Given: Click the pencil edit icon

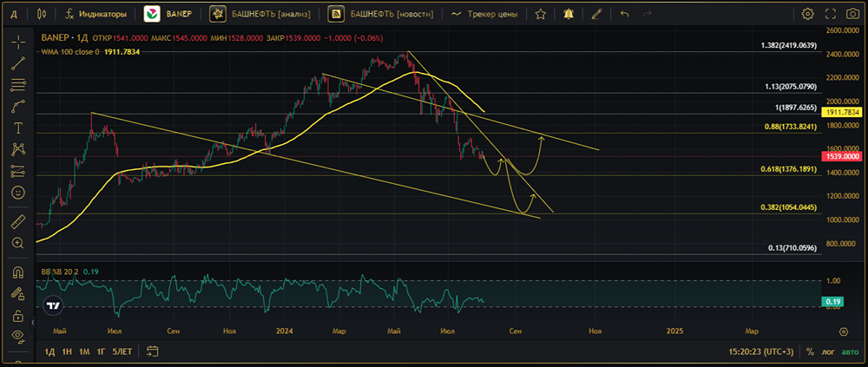Looking at the screenshot, I should [x=595, y=14].
